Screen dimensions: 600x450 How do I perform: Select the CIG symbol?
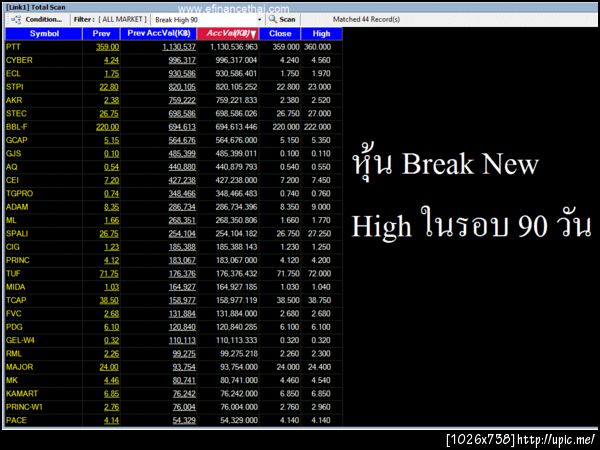pos(13,247)
